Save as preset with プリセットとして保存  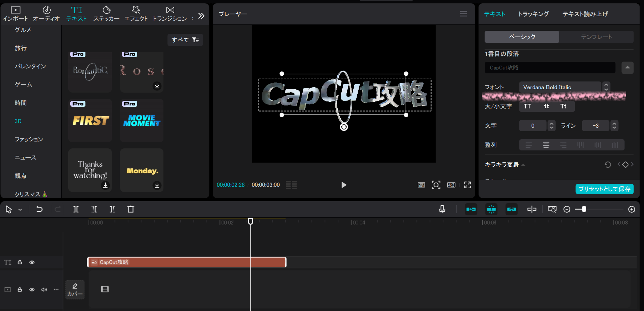(x=604, y=189)
